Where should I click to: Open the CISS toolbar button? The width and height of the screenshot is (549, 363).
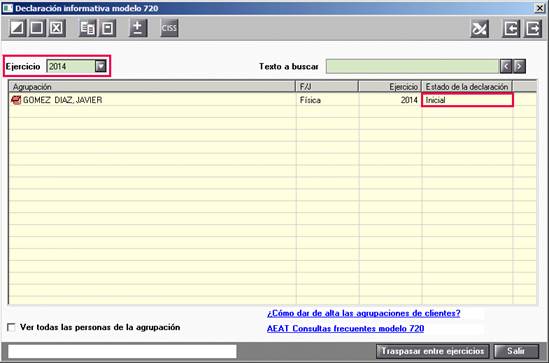[169, 28]
